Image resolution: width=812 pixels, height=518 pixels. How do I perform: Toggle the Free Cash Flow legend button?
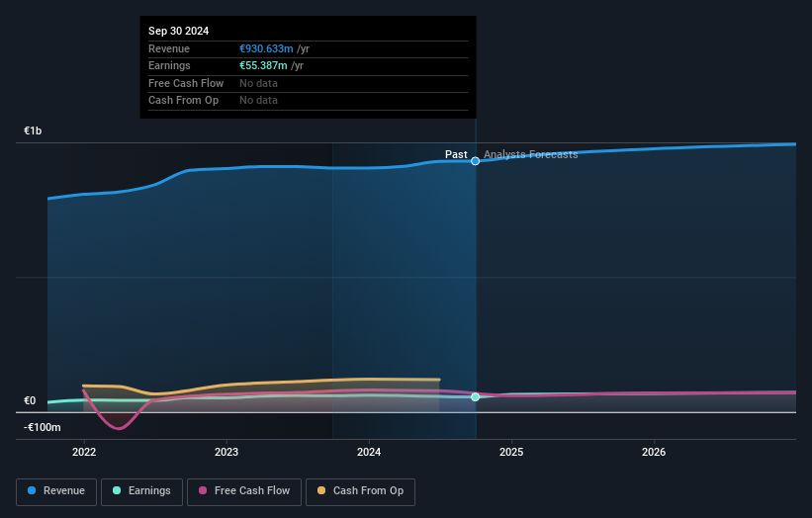coord(244,491)
